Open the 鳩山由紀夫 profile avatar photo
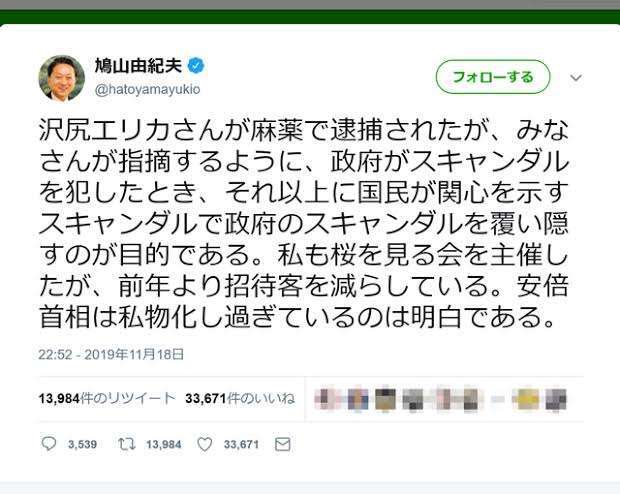The image size is (620, 494). click(62, 78)
